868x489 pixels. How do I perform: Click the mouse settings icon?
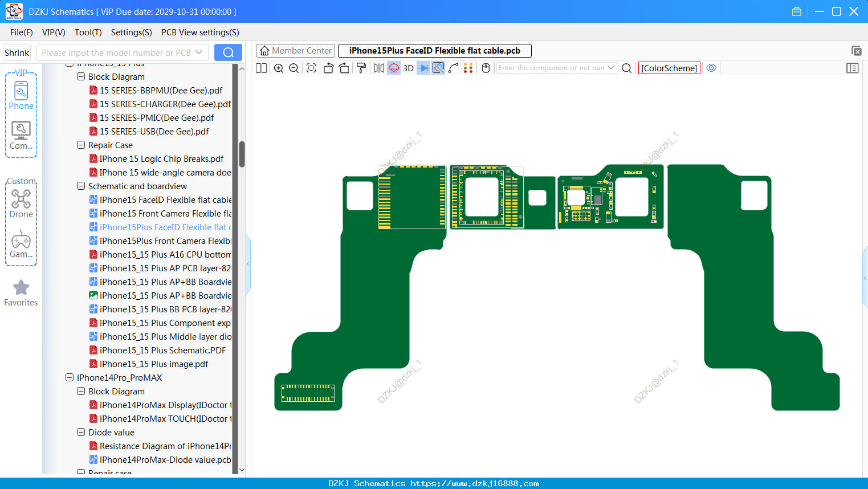click(x=486, y=68)
